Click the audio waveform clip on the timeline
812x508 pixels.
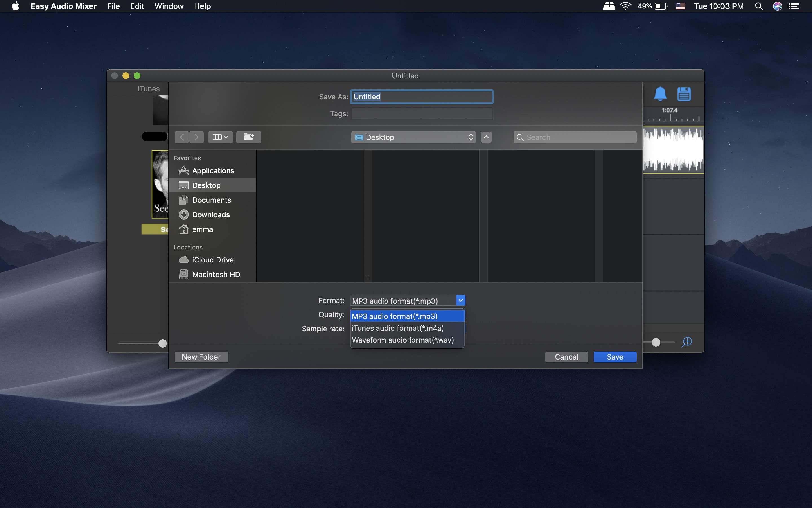click(673, 150)
